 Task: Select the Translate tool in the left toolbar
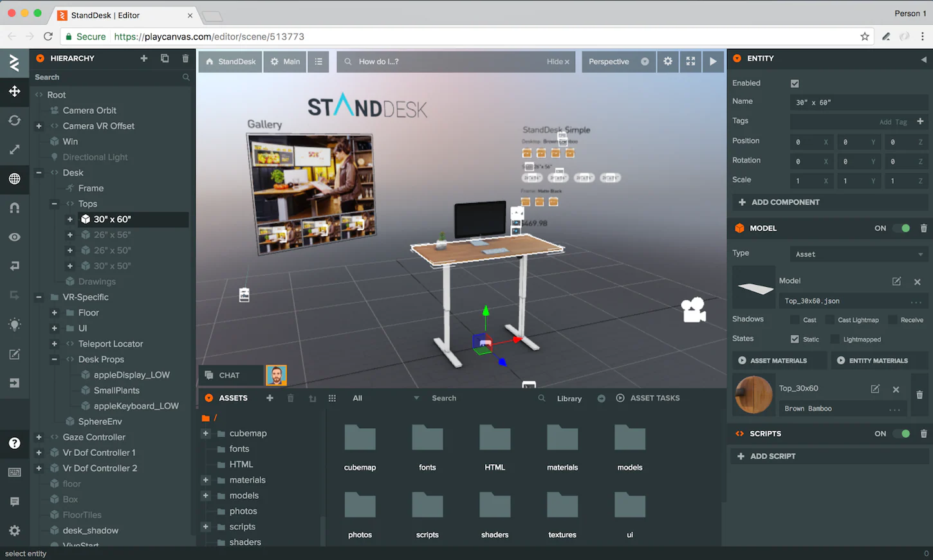[14, 91]
